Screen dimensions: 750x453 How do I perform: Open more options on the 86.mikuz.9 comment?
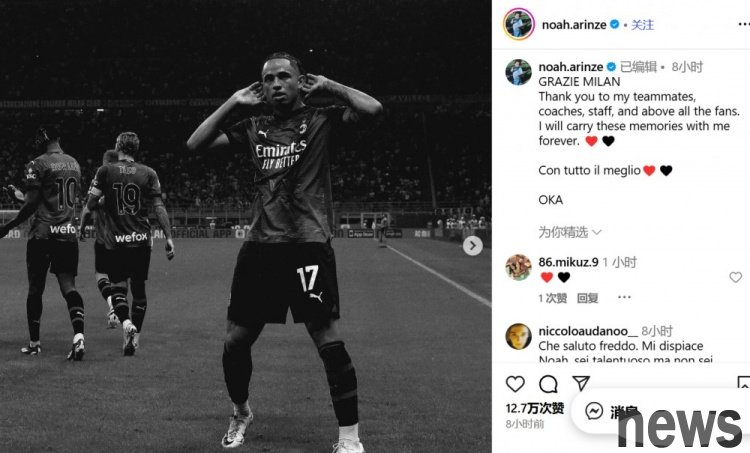point(624,297)
